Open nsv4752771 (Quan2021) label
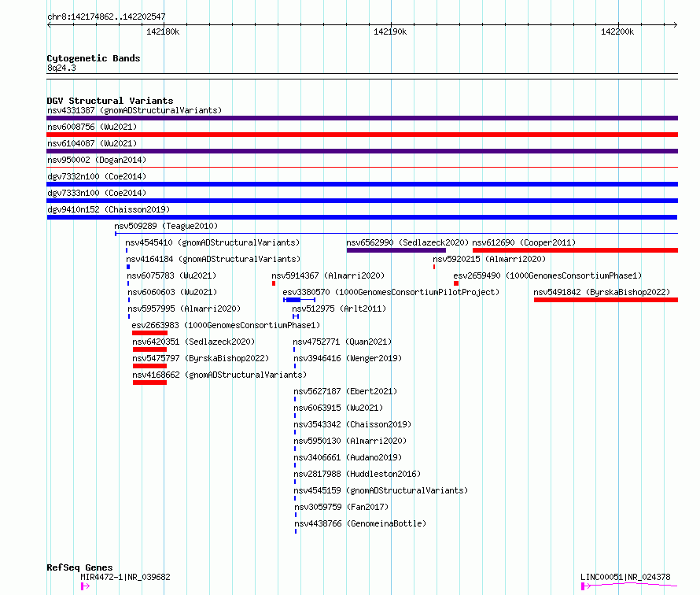 pyautogui.click(x=342, y=342)
